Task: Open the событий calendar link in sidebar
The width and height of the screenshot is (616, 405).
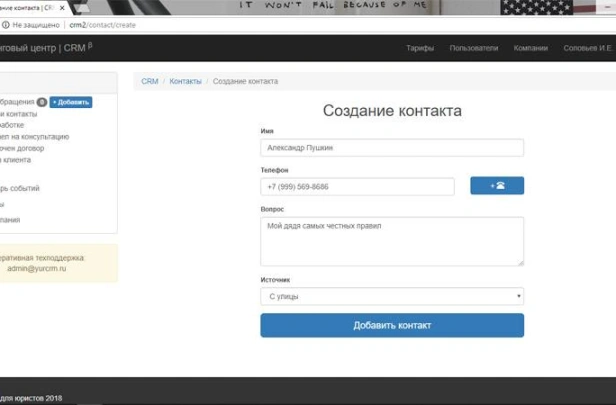Action: 22,188
